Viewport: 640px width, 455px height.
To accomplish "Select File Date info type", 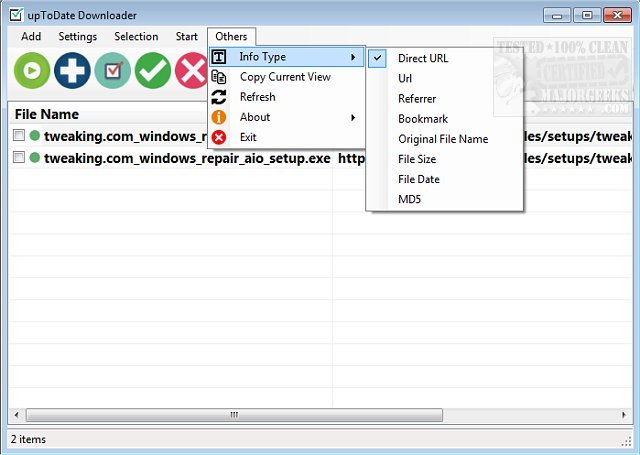I will coord(445,179).
